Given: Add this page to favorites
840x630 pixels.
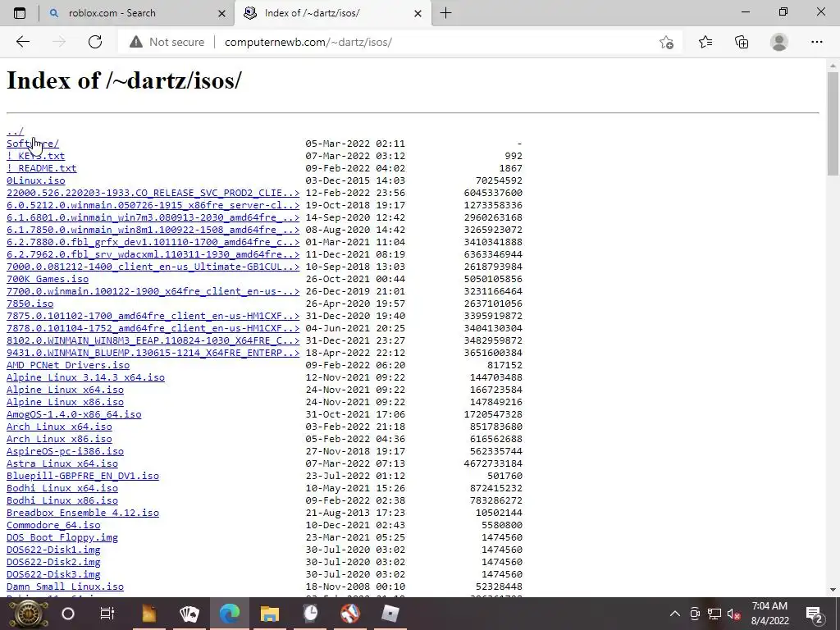Looking at the screenshot, I should [666, 42].
